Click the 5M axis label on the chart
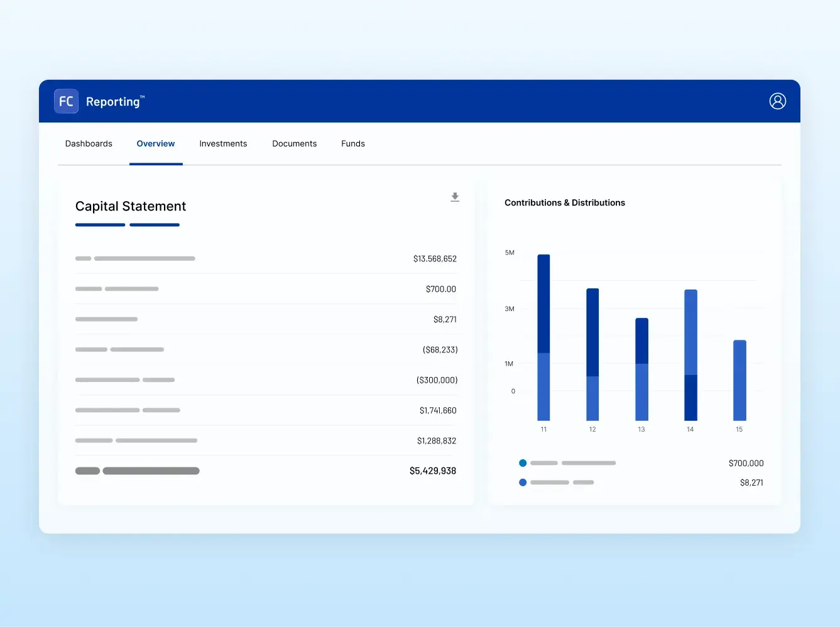This screenshot has width=840, height=627. click(x=509, y=253)
